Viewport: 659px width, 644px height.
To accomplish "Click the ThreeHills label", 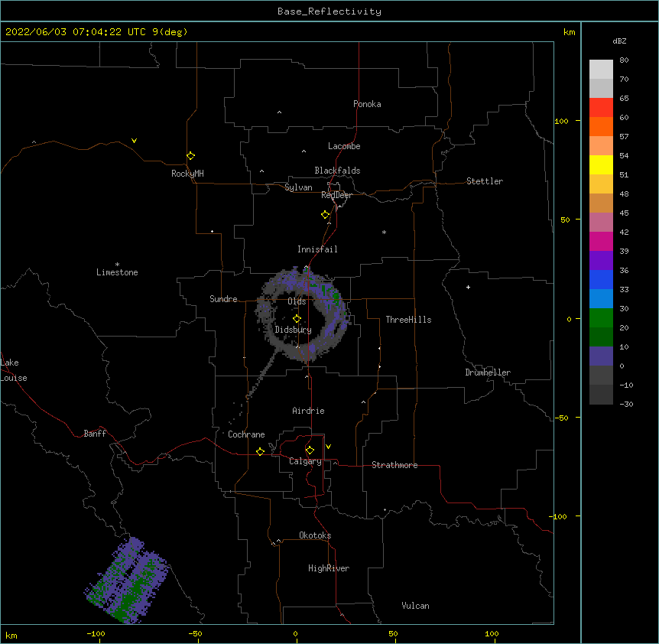I will point(408,320).
